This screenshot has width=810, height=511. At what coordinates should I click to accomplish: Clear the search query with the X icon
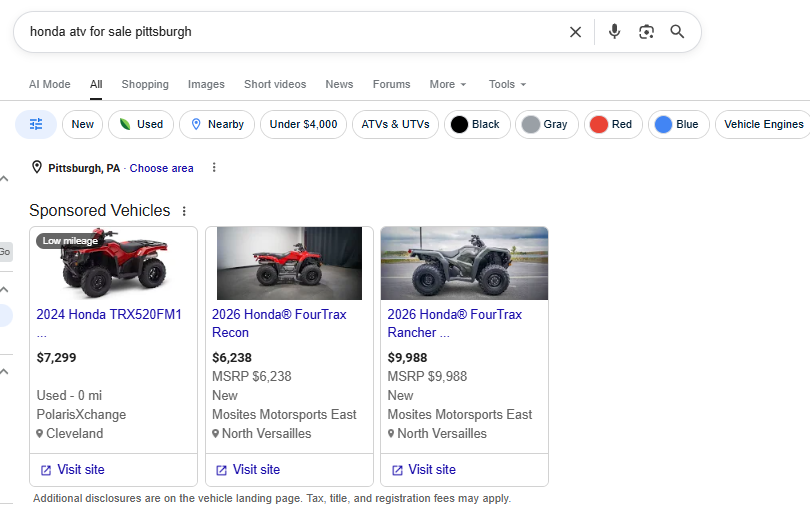575,32
